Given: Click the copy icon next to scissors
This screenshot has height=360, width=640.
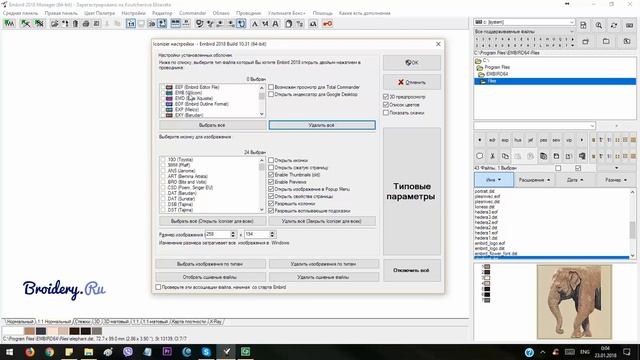Looking at the screenshot, I should (x=505, y=156).
